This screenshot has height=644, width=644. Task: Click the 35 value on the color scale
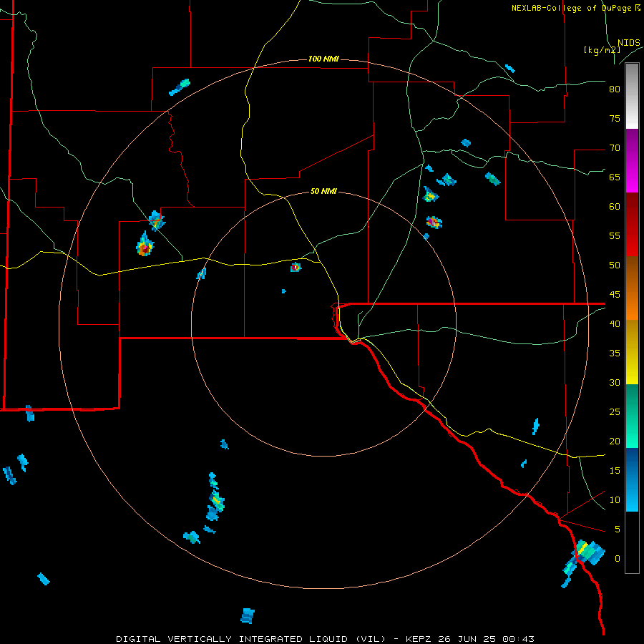[615, 353]
